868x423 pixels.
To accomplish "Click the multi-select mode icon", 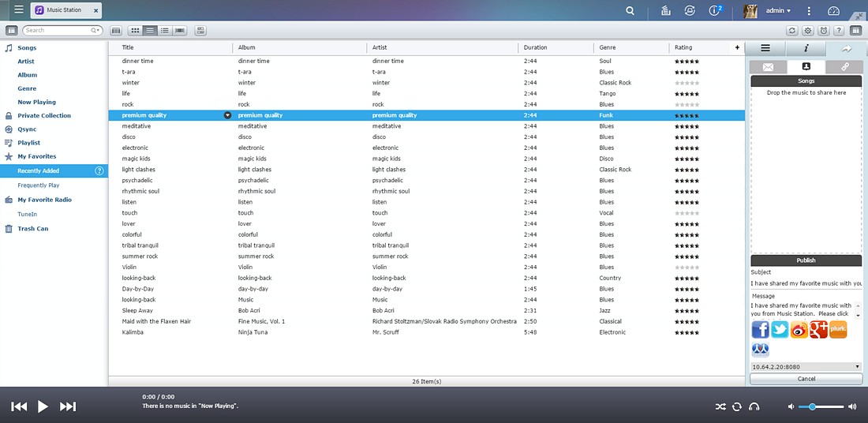I will [200, 31].
